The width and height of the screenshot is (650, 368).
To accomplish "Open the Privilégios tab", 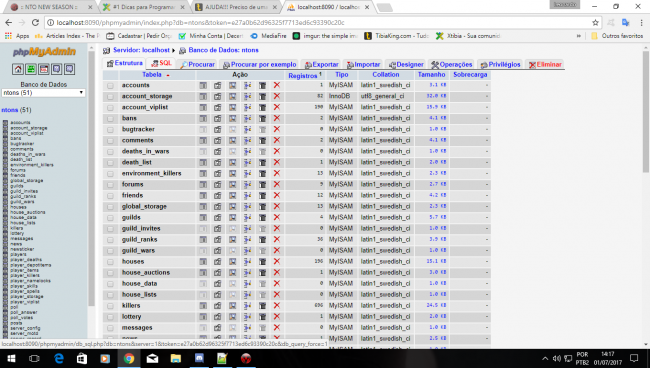I will coord(500,65).
